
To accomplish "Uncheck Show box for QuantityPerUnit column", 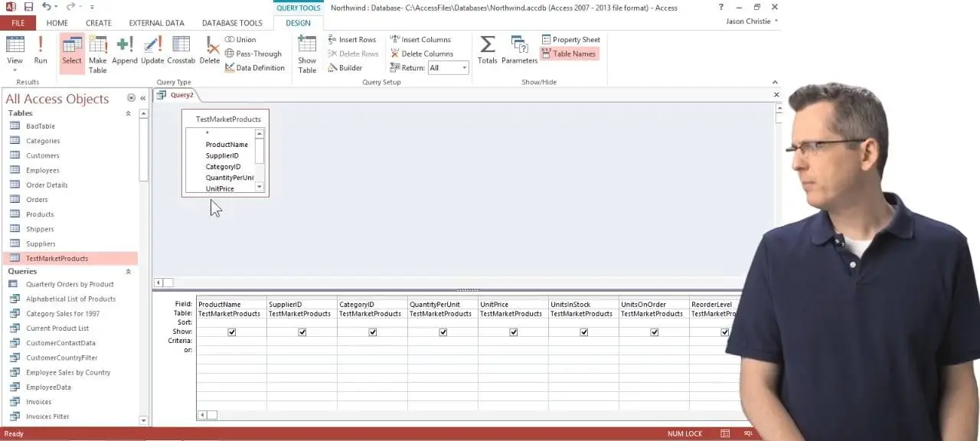I will (x=443, y=332).
